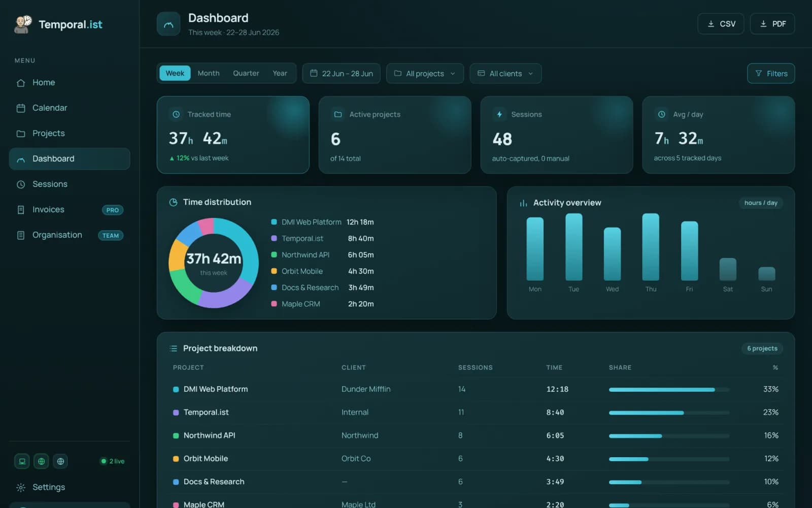Click the green active globe tracker icon
The width and height of the screenshot is (812, 508).
(x=41, y=461)
